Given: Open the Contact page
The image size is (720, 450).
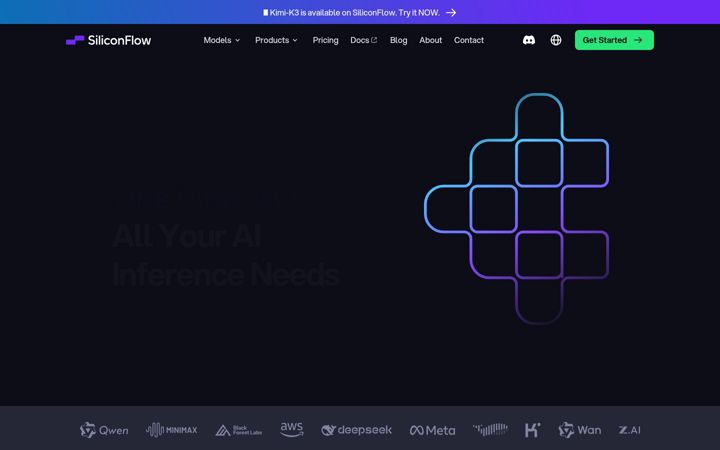Looking at the screenshot, I should (469, 40).
